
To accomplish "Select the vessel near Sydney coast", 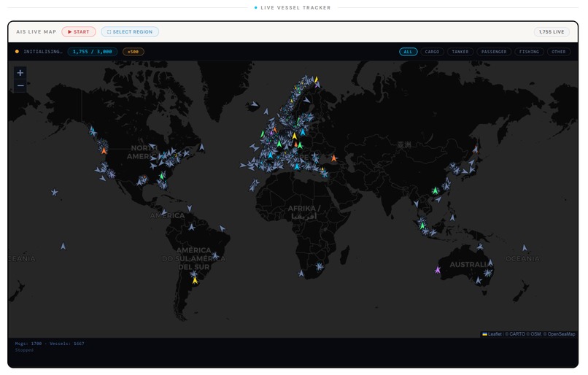I will [x=487, y=273].
